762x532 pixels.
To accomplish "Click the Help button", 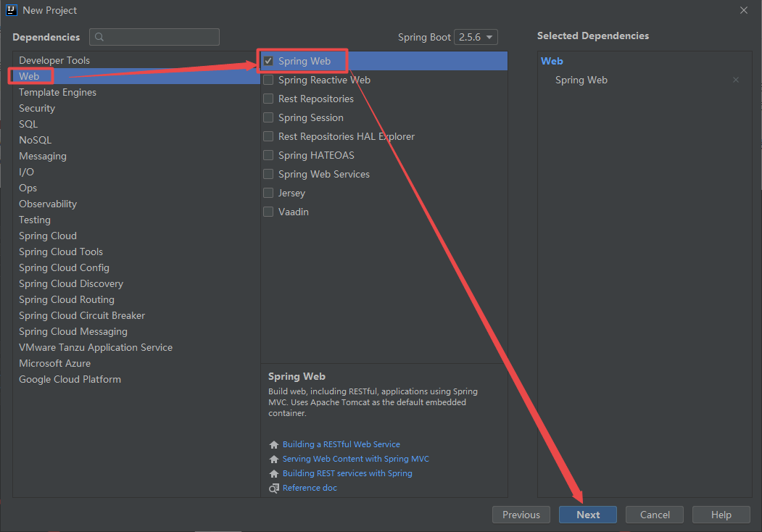I will [721, 515].
